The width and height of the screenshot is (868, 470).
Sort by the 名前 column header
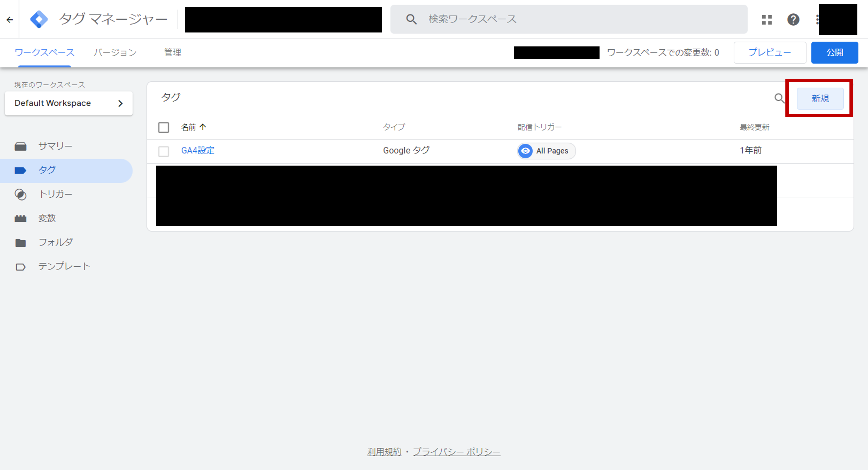189,127
